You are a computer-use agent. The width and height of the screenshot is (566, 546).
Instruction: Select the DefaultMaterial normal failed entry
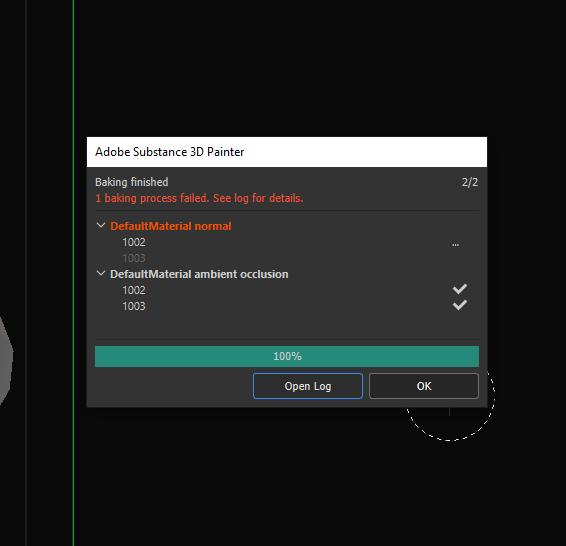coord(171,226)
